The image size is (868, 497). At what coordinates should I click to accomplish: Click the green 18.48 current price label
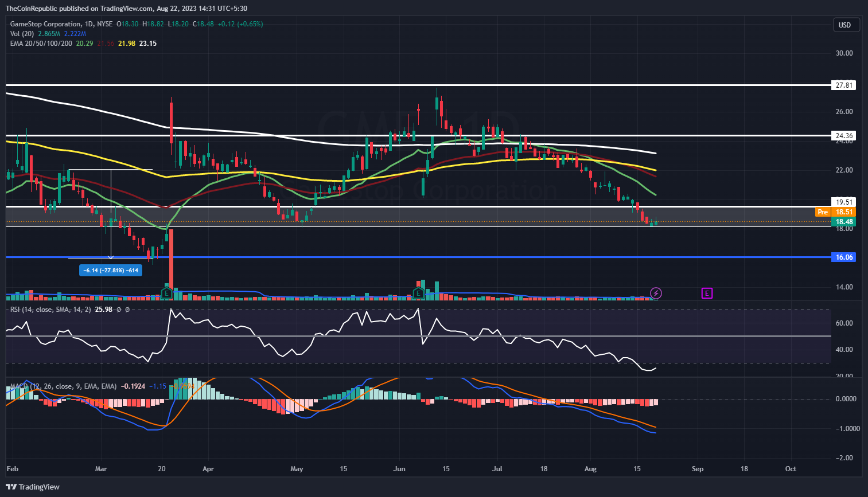point(844,222)
